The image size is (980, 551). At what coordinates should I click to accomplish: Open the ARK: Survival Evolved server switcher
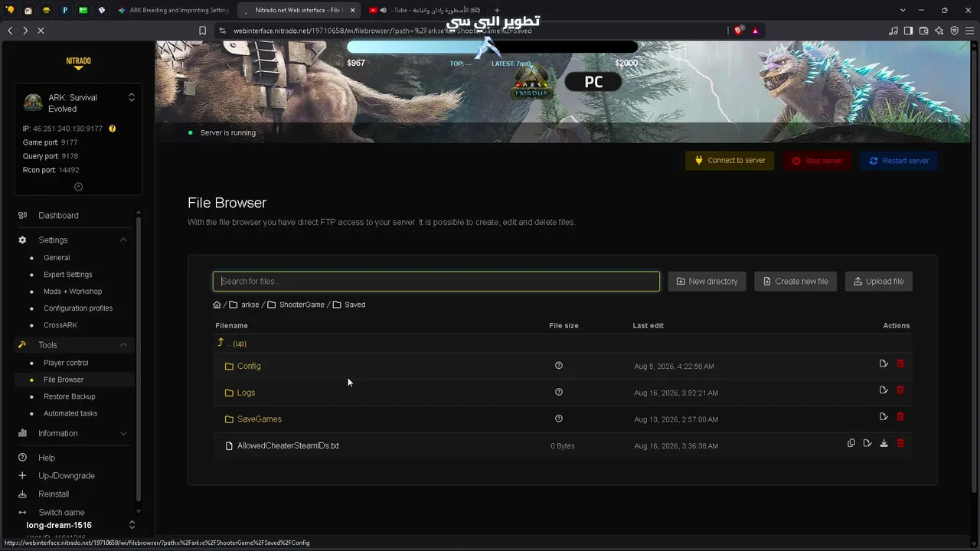[132, 97]
